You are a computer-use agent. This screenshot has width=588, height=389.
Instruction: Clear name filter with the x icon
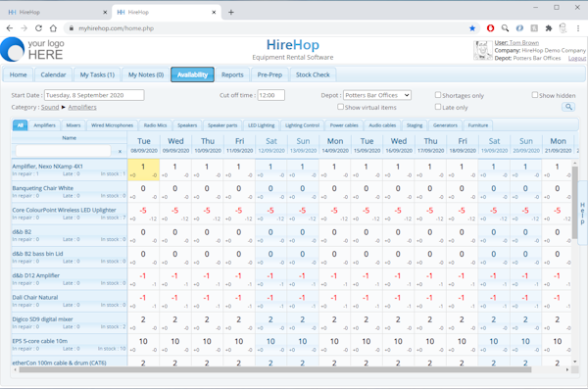(120, 151)
